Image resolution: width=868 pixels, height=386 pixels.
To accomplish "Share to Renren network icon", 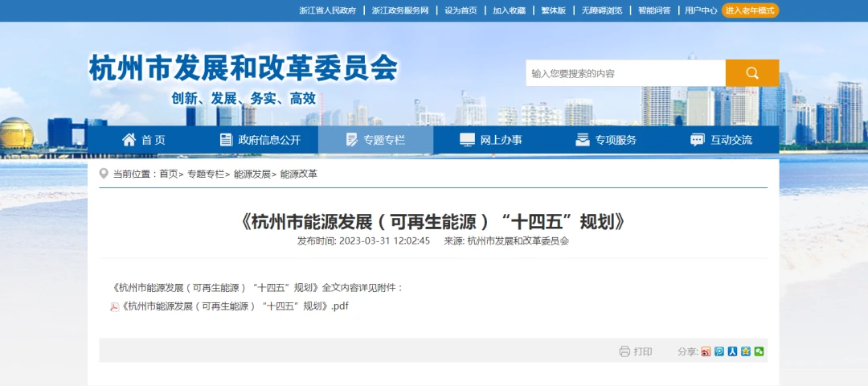I will tap(732, 351).
